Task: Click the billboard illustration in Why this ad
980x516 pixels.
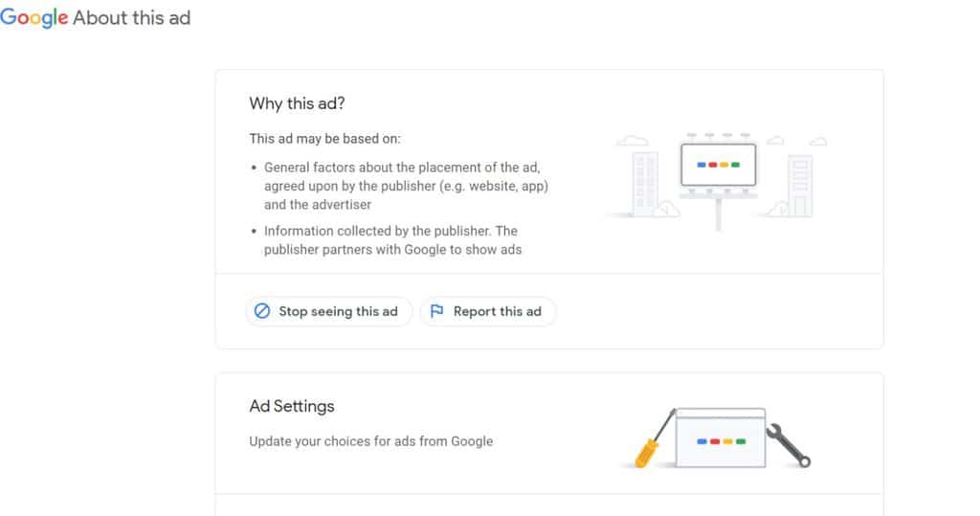Action: tap(718, 168)
